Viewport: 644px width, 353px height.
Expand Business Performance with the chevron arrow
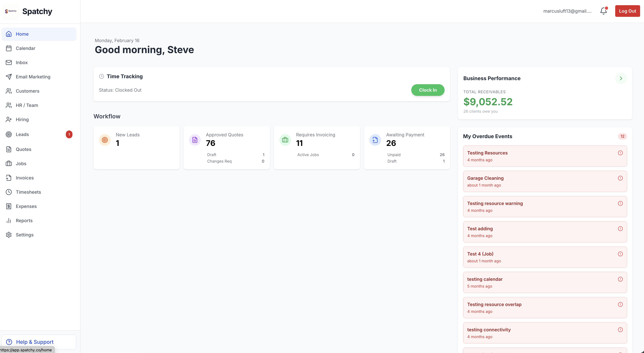pos(621,78)
